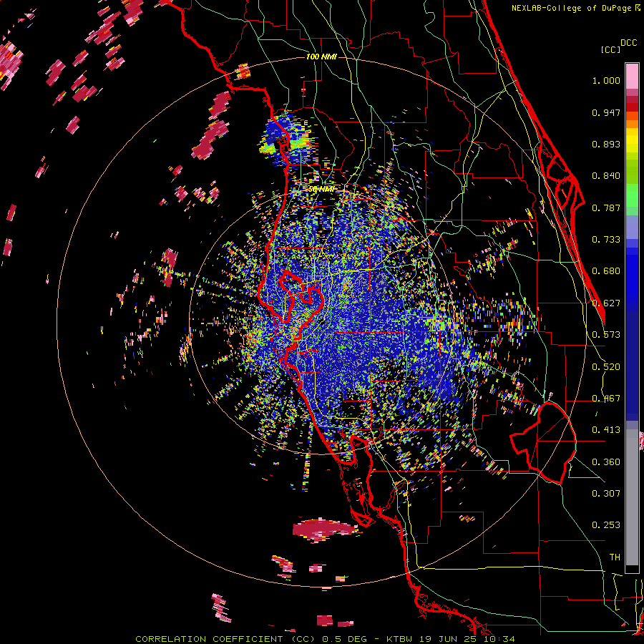
Task: Click the 0.893 scale value
Action: (x=606, y=144)
